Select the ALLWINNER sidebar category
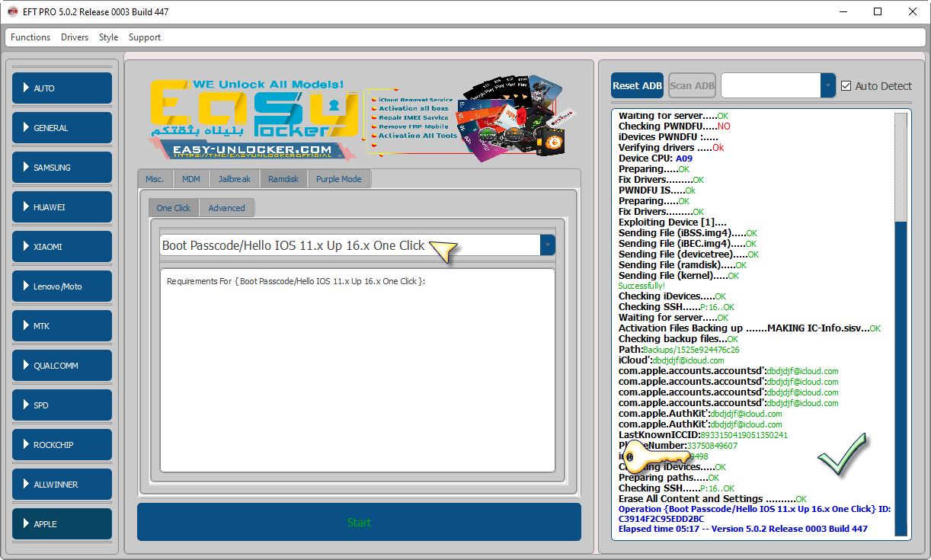This screenshot has height=560, width=931. tap(62, 485)
